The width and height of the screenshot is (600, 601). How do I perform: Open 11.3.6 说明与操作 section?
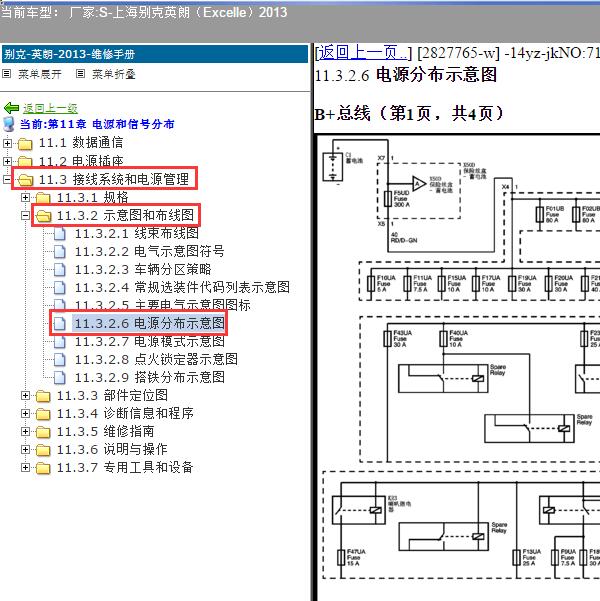pyautogui.click(x=112, y=449)
